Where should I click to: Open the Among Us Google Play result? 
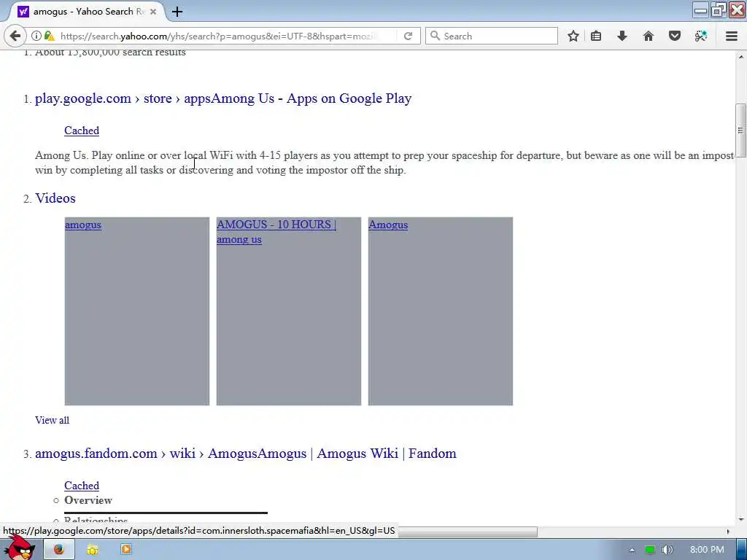223,98
